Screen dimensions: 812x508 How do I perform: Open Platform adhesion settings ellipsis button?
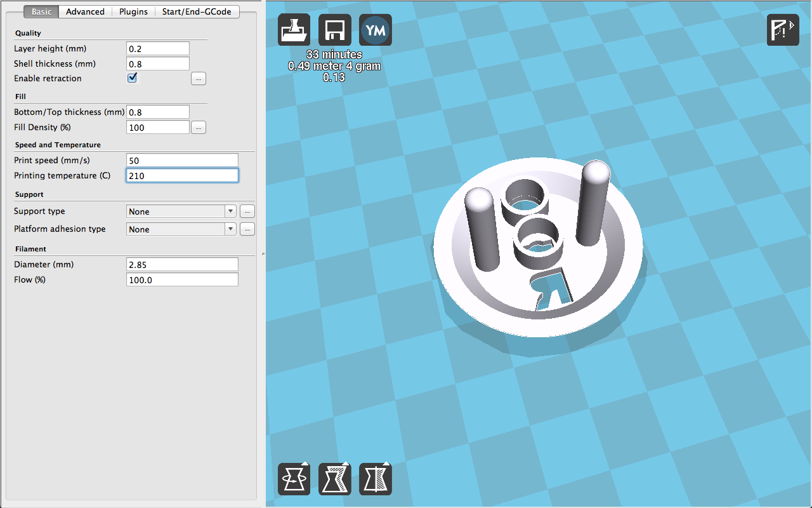coord(247,229)
